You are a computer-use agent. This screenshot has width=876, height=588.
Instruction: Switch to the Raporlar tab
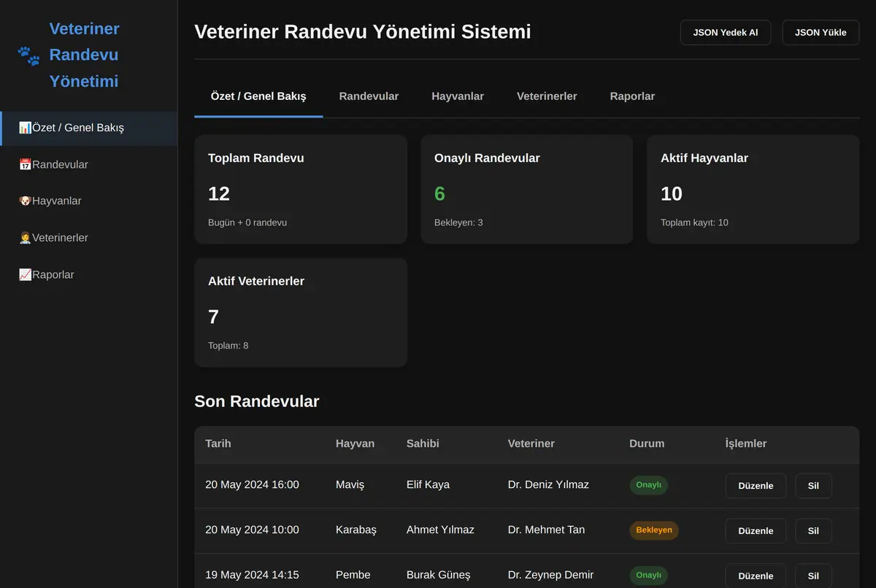tap(632, 96)
